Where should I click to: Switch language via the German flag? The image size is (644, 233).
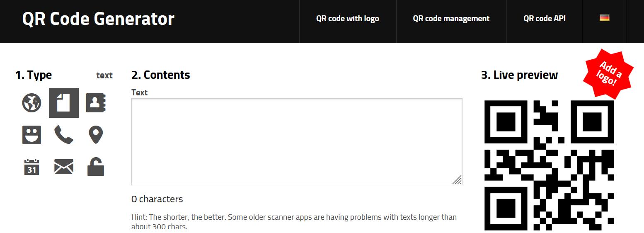tap(604, 18)
